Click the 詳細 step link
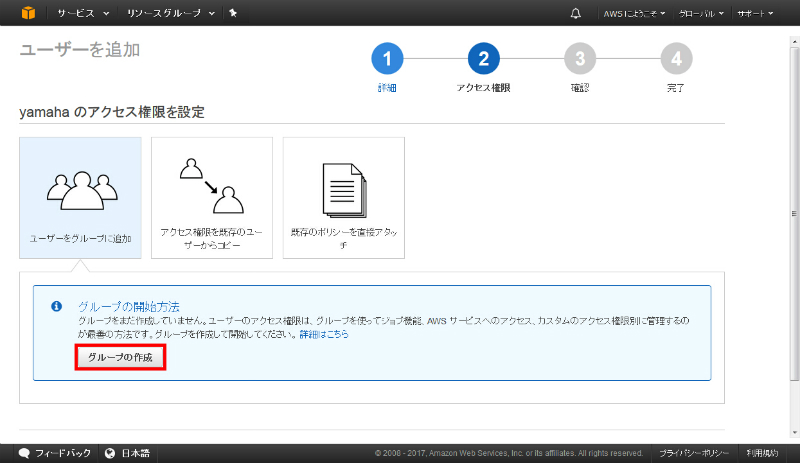This screenshot has width=800, height=463. 387,88
